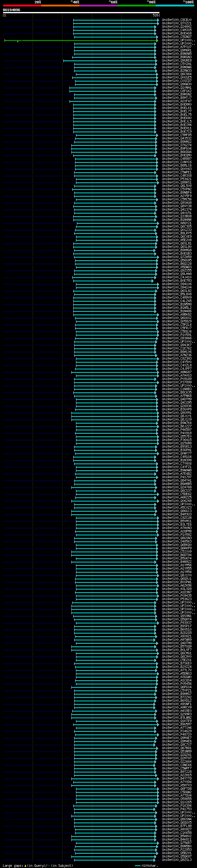This screenshot has width=197, height=868.
Task: Select hit label UniRef100_Q10NA1
Action: (176, 88)
